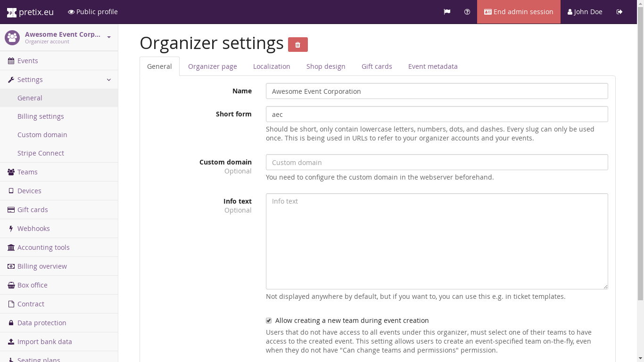The height and width of the screenshot is (362, 644).
Task: Click into the Custom domain field
Action: [x=437, y=162]
